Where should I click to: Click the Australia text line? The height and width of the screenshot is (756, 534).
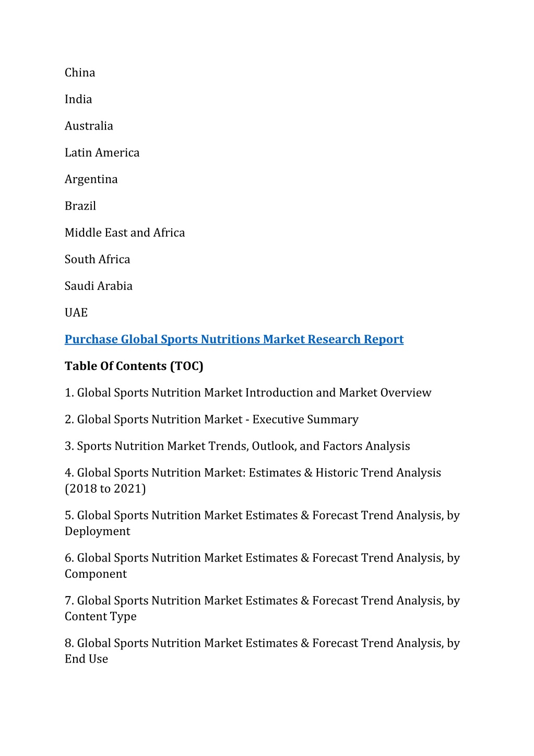[89, 126]
